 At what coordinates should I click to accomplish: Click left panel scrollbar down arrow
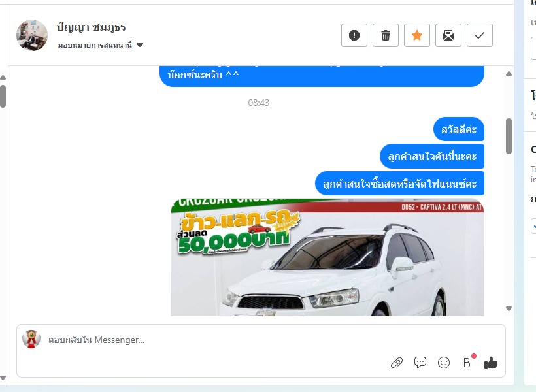click(x=3, y=378)
